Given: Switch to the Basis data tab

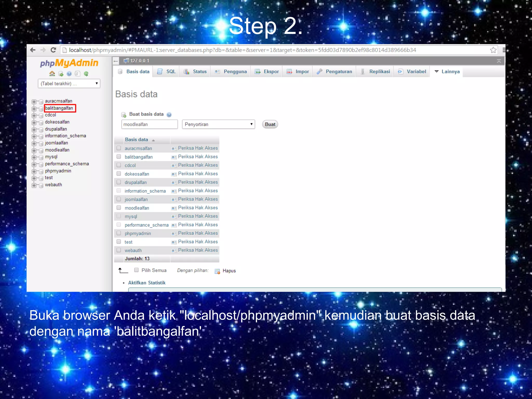Looking at the screenshot, I should [134, 71].
